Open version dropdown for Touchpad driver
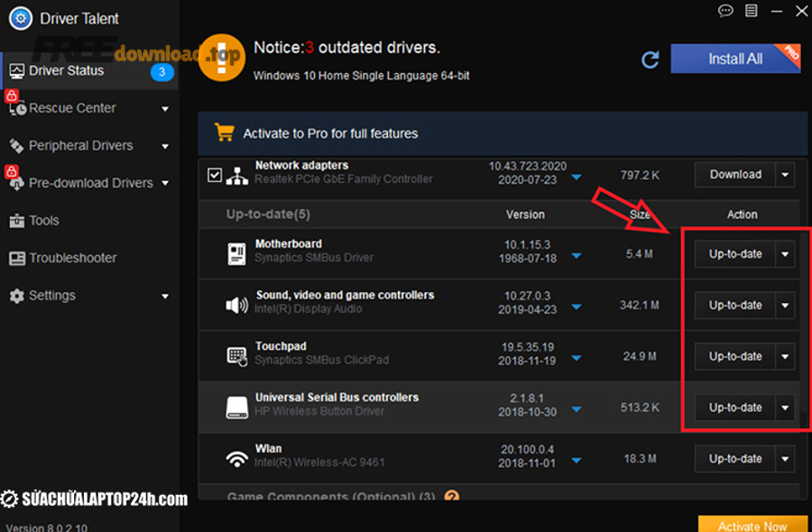This screenshot has height=532, width=812. click(x=577, y=358)
